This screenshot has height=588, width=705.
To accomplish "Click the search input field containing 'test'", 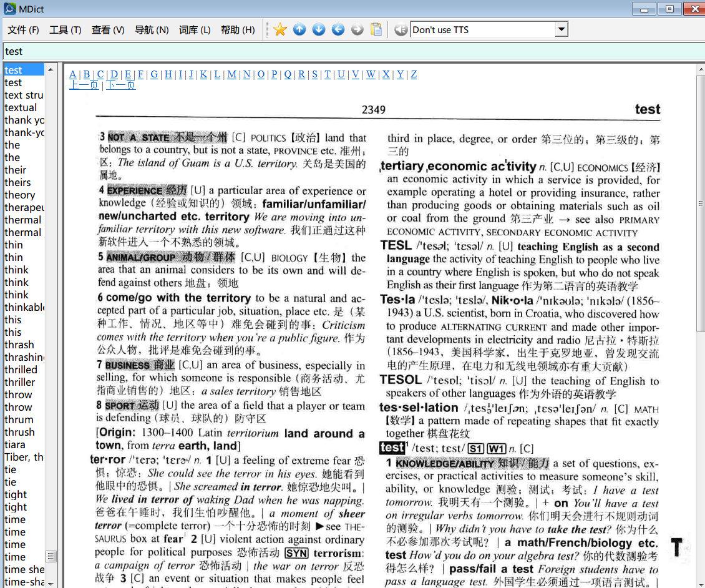I will pos(353,52).
